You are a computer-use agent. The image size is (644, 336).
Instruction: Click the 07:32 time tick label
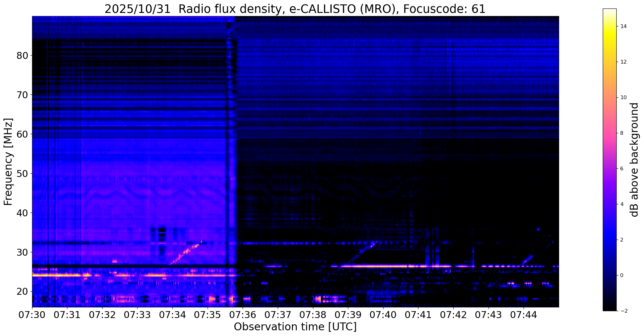pos(102,315)
